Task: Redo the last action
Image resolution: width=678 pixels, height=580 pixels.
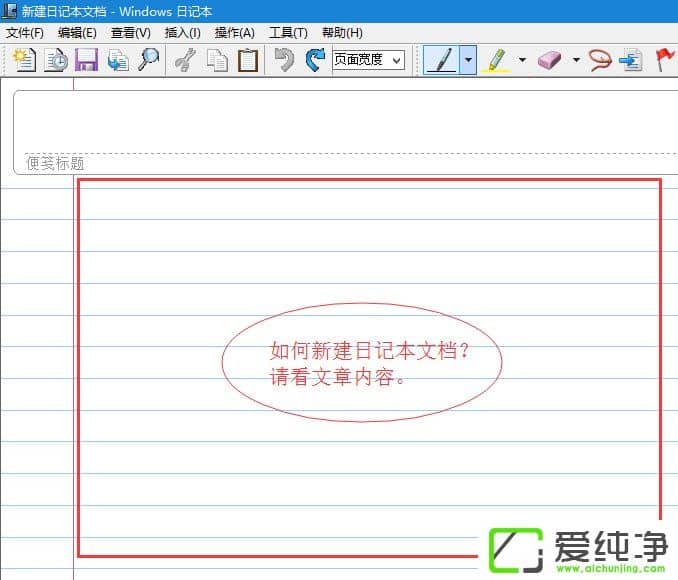Action: [x=315, y=60]
